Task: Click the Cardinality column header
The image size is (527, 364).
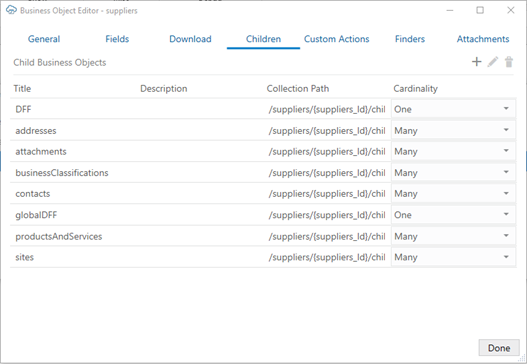Action: pos(415,89)
